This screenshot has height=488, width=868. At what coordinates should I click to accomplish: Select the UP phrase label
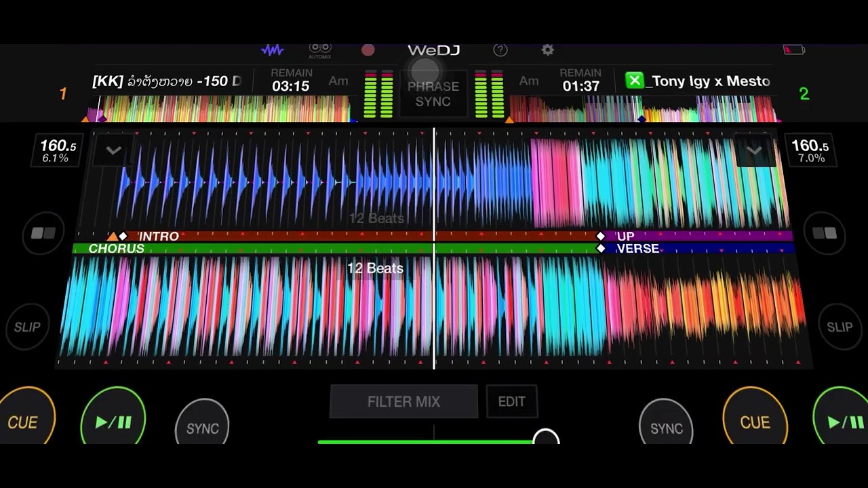coord(625,236)
